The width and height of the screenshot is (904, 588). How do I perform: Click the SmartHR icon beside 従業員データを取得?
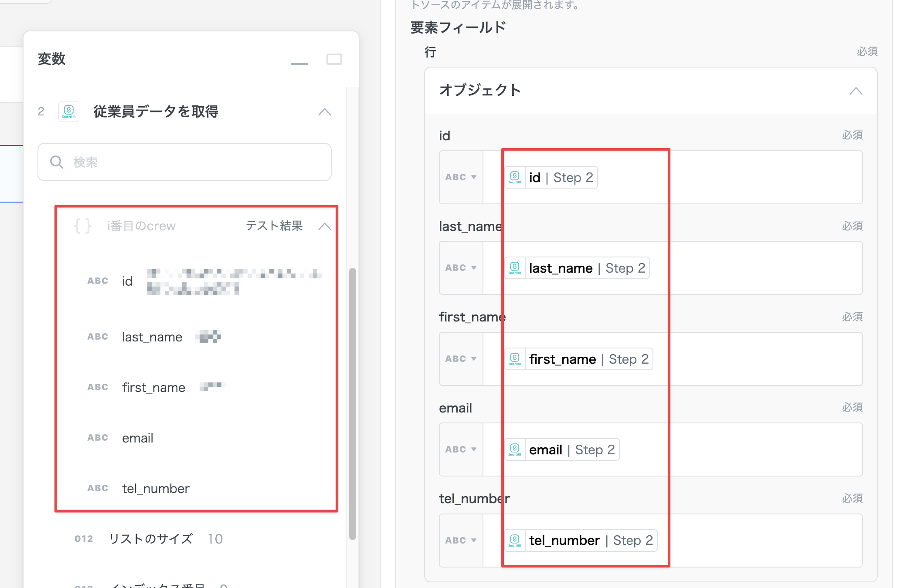click(69, 112)
